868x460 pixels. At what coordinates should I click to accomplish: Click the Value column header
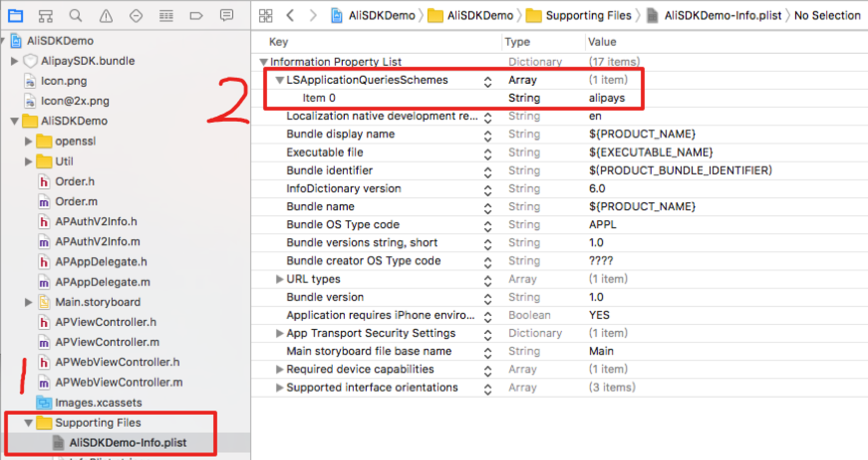point(602,42)
